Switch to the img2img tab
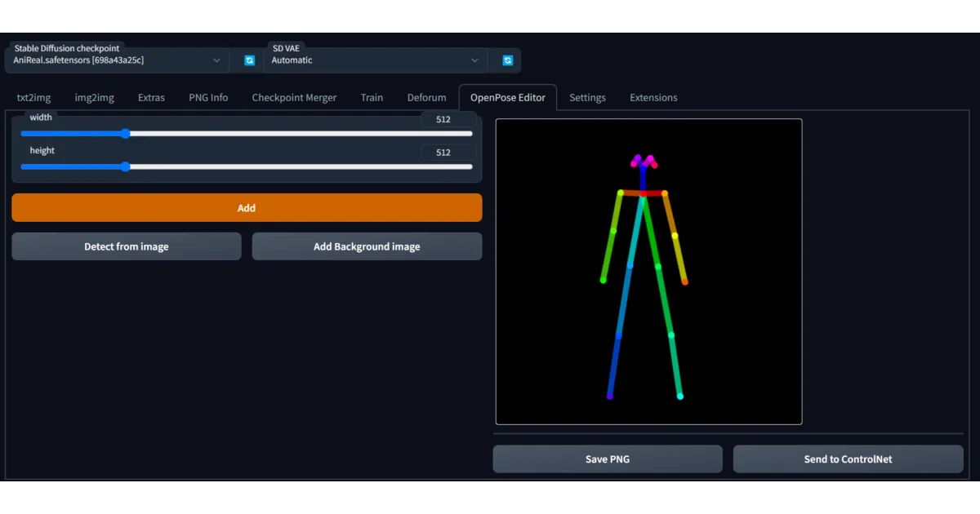980x514 pixels. click(x=95, y=97)
